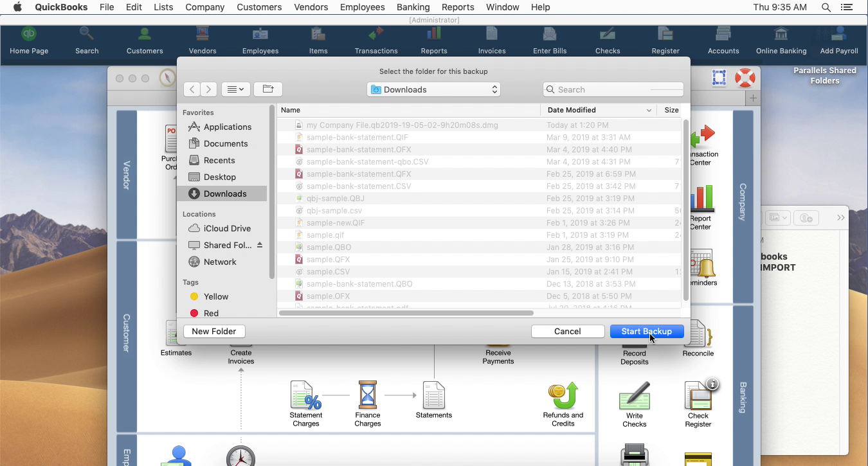Click the Start Backup button

tap(647, 331)
